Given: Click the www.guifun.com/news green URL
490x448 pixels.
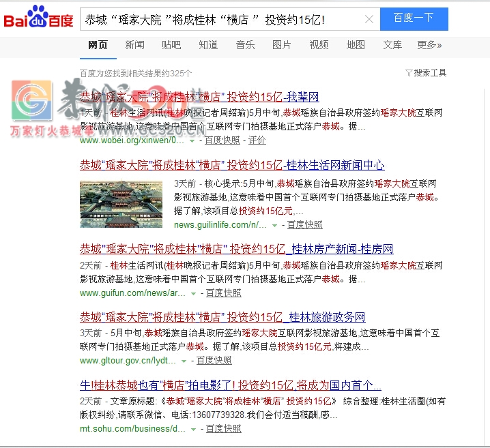Looking at the screenshot, I should pyautogui.click(x=132, y=293).
